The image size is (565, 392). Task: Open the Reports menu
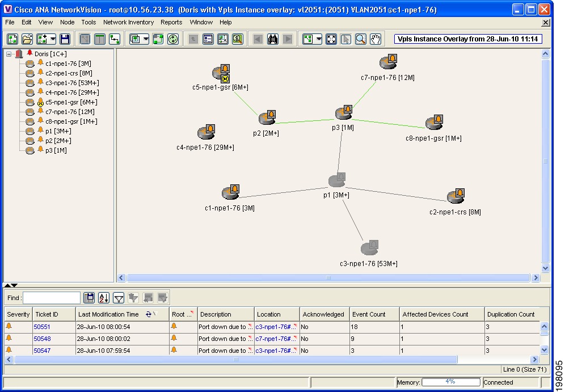pyautogui.click(x=171, y=22)
